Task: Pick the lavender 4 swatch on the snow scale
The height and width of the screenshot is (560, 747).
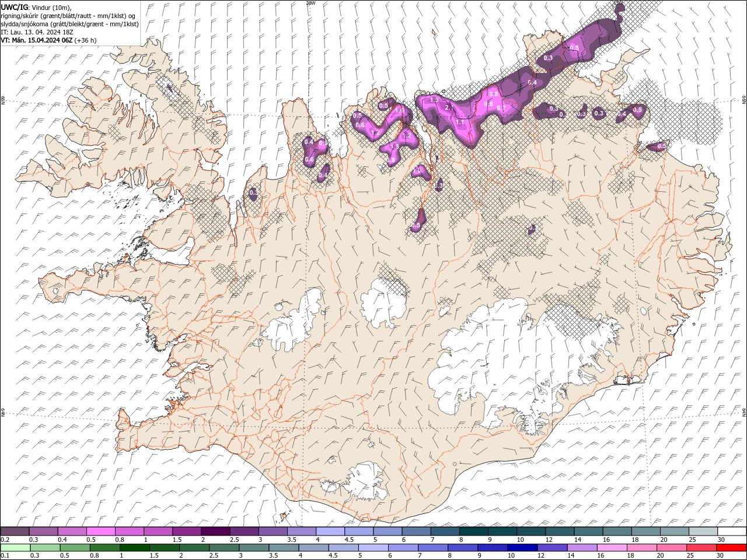Action: pos(330,531)
